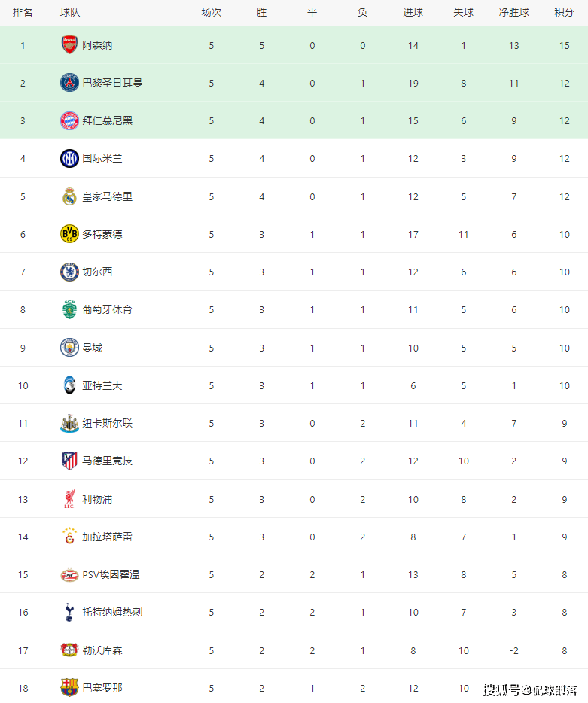This screenshot has height=703, width=588.
Task: Open the 纽卡斯尔联 team name link
Action: (107, 423)
